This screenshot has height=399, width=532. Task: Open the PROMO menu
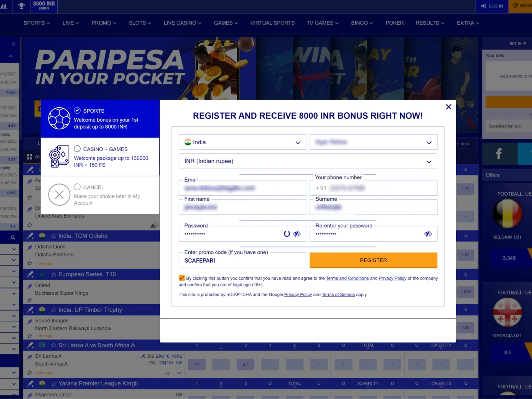click(104, 23)
